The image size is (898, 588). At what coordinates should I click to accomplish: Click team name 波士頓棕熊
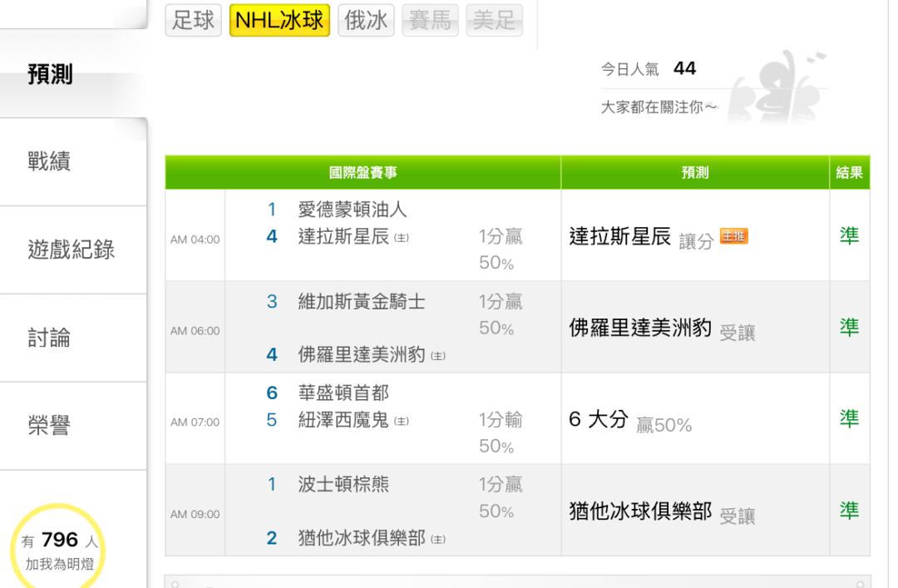click(x=343, y=485)
